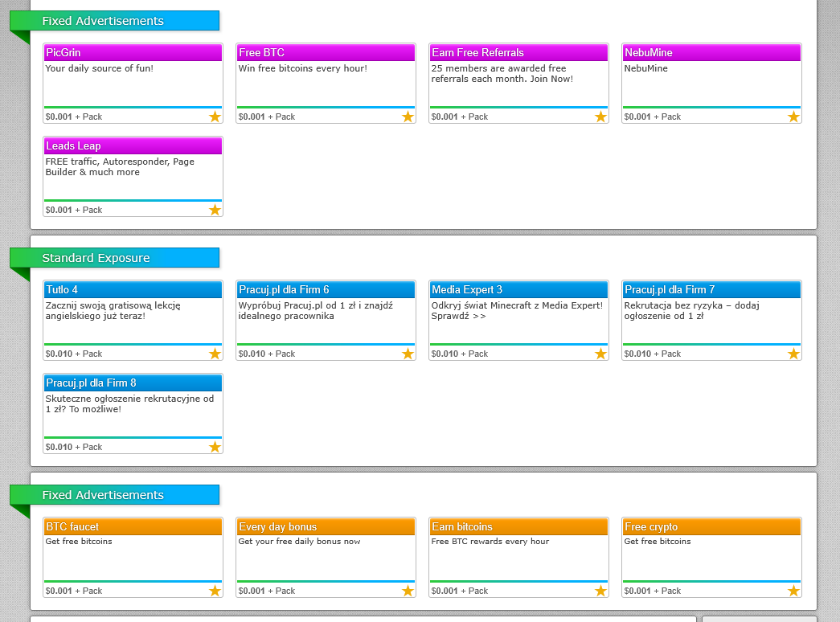Click the star icon on NebuMine ad
Screen dimensions: 840x622
click(x=793, y=117)
